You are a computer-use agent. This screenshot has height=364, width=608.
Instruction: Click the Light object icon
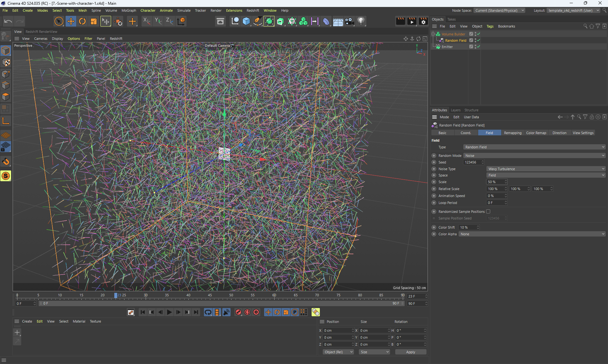[361, 21]
